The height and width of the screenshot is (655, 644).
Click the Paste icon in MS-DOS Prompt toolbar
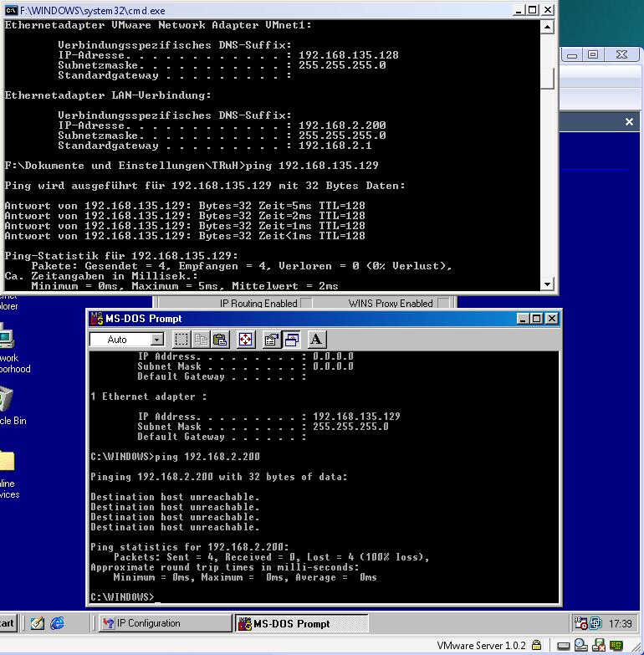(x=220, y=339)
